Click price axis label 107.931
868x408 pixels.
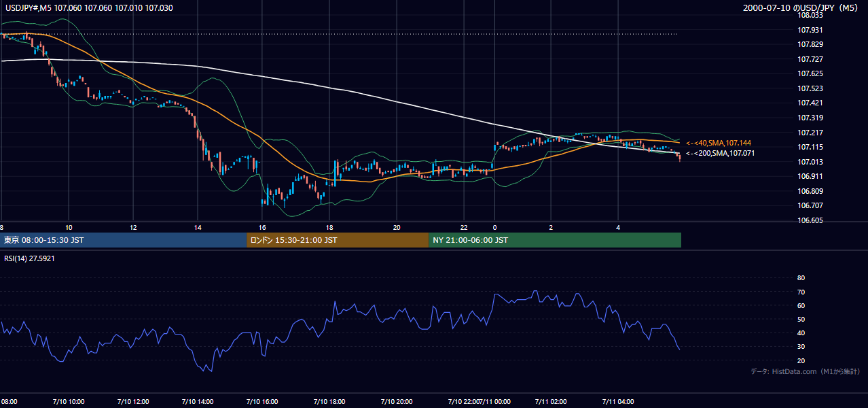click(810, 30)
